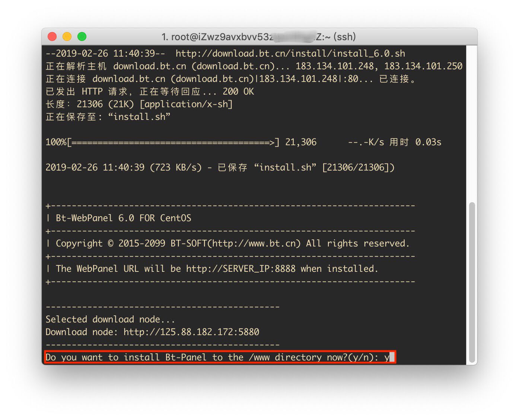Click the install_6.0.sh download URL

click(x=290, y=53)
